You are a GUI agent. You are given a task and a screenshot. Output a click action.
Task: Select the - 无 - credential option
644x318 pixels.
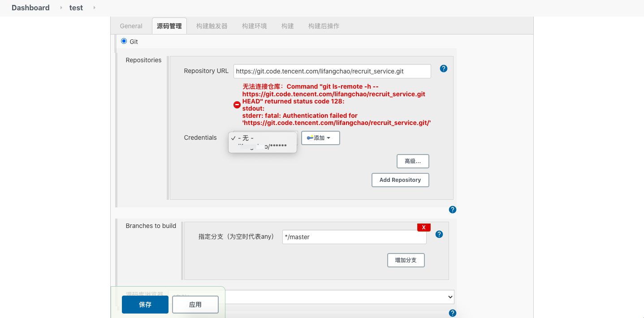click(x=263, y=138)
